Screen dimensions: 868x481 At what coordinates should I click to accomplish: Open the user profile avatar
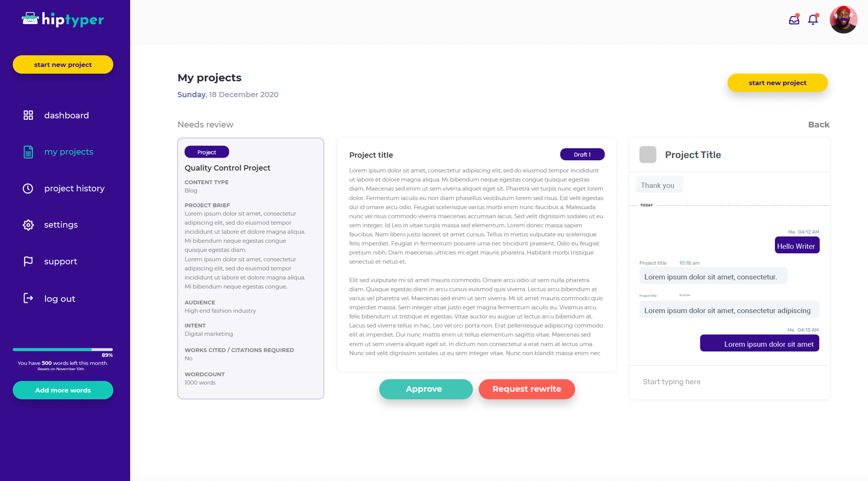click(x=843, y=20)
